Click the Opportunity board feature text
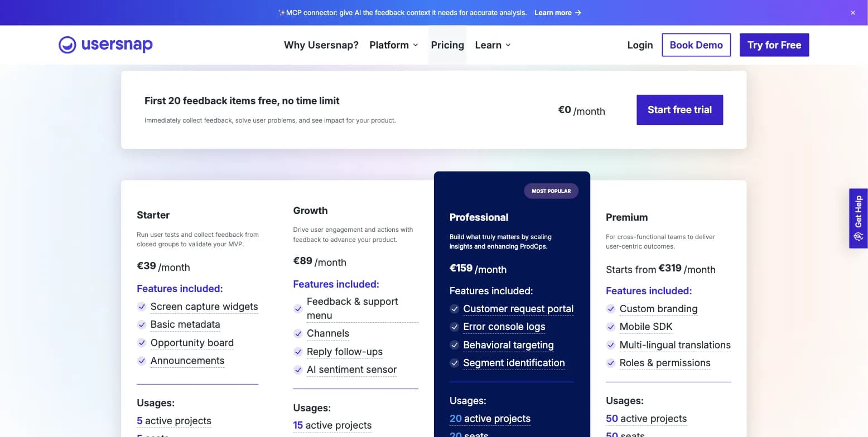868x437 pixels. point(192,343)
